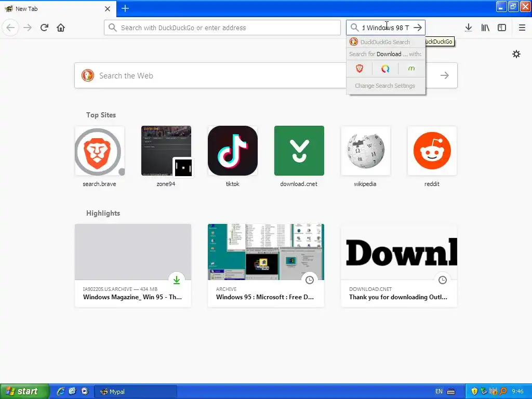Submit the Search the Web arrow
This screenshot has height=399, width=532.
point(445,75)
